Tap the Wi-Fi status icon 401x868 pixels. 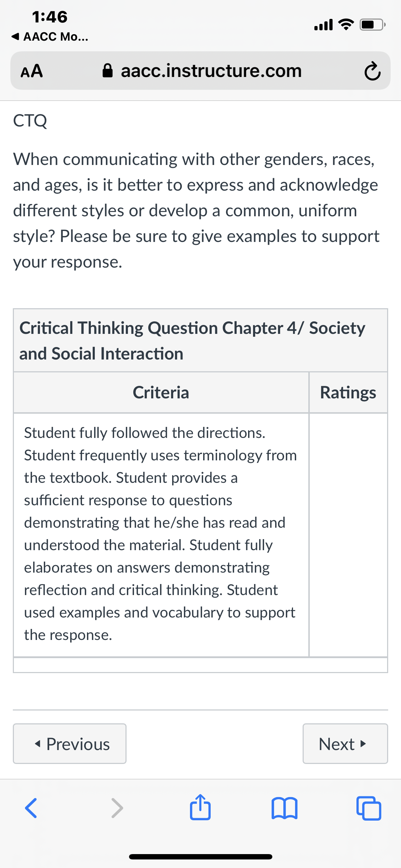coord(346,24)
